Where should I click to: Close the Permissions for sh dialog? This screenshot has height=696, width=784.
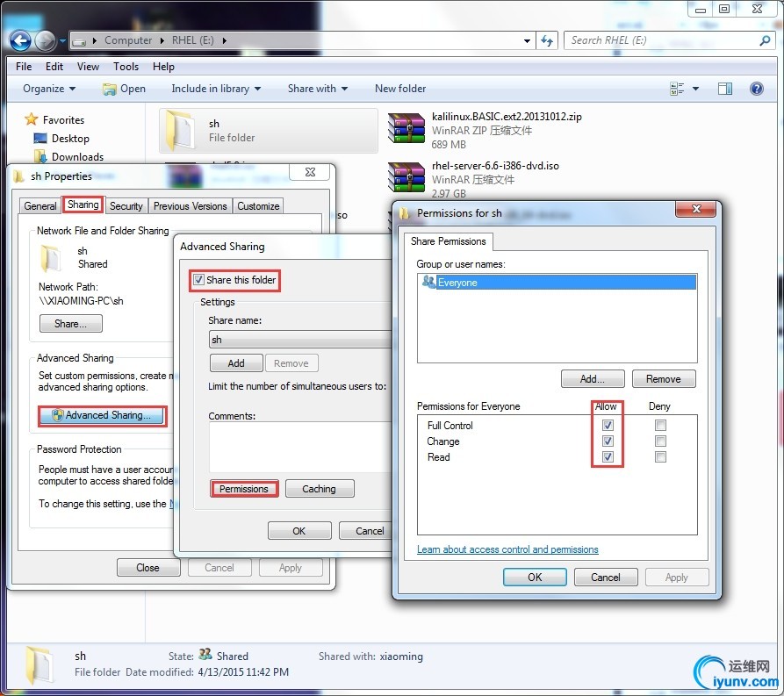coord(696,209)
